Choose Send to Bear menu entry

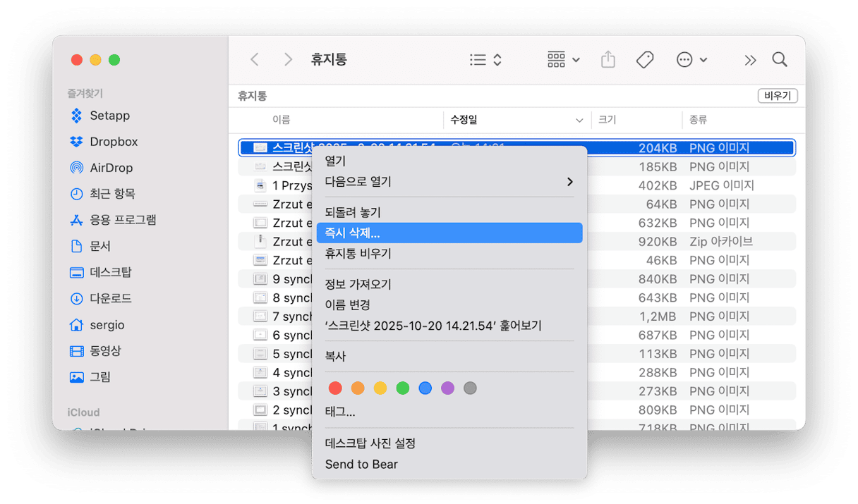[361, 465]
